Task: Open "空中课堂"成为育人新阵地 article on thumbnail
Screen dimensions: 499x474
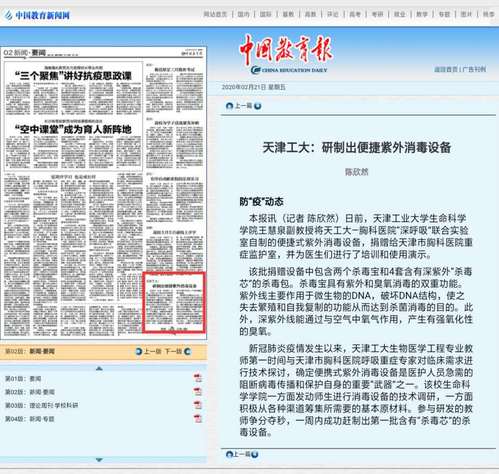Action: point(73,129)
